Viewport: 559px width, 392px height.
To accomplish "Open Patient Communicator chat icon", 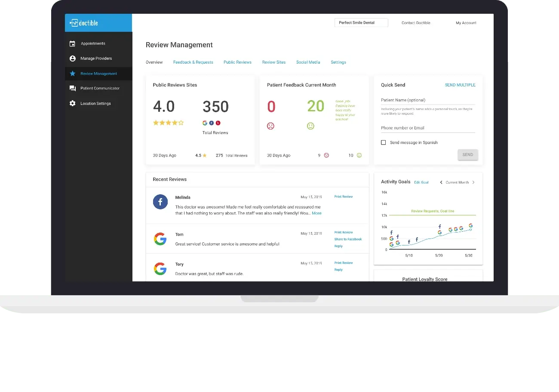I will [72, 88].
